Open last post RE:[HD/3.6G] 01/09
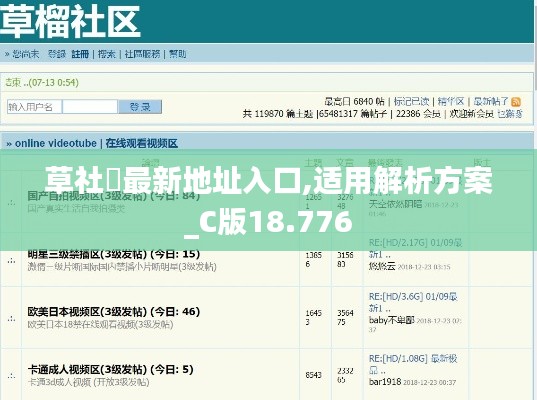This screenshot has height=400, width=537. [x=413, y=302]
